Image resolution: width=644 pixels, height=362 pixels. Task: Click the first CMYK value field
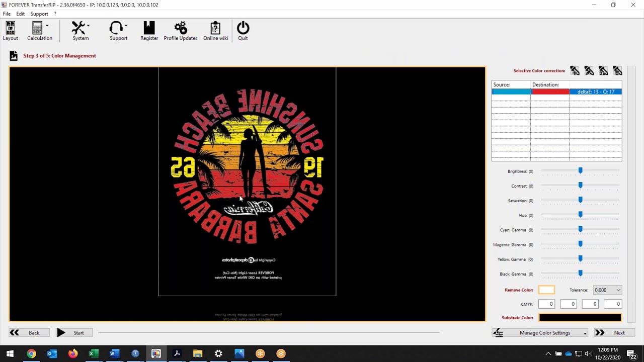(x=546, y=304)
